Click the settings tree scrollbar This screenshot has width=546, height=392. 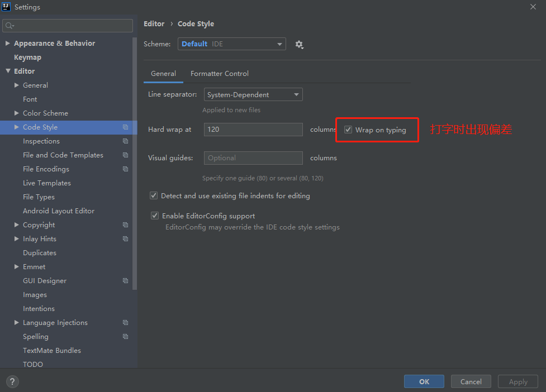(x=135, y=164)
